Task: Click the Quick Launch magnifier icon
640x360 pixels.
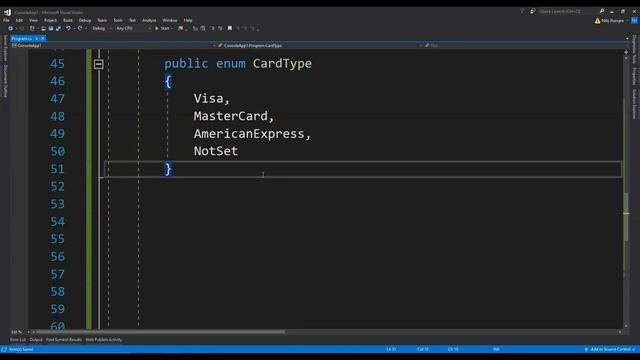Action: [x=602, y=11]
